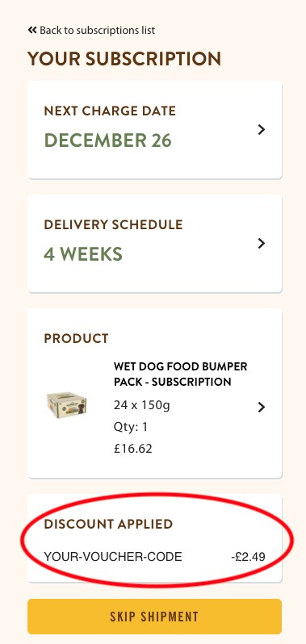
Task: Expand the Delivery Schedule chevron arrow
Action: pos(262,244)
